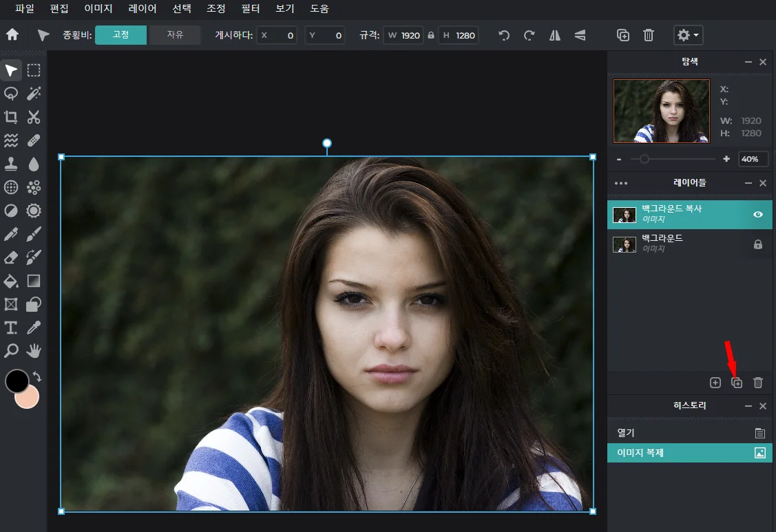
Task: Select the Liquify waves tool
Action: click(x=11, y=140)
